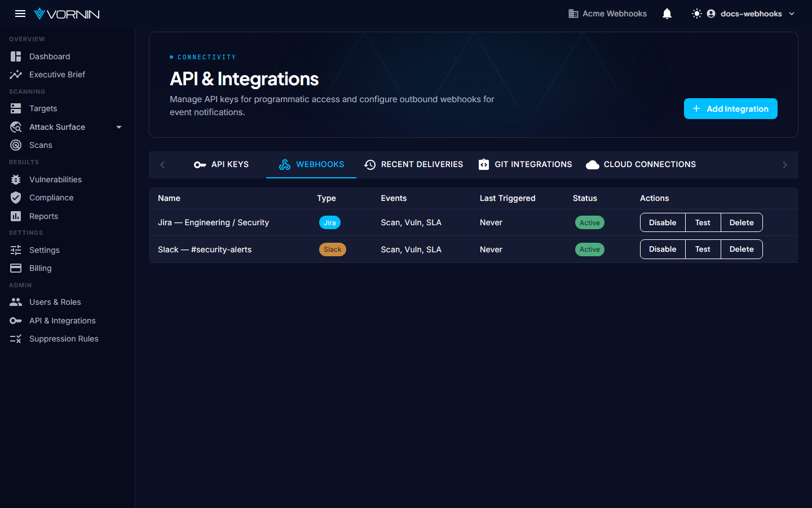Click the Acme Webhooks organization icon
The width and height of the screenshot is (812, 508).
573,14
